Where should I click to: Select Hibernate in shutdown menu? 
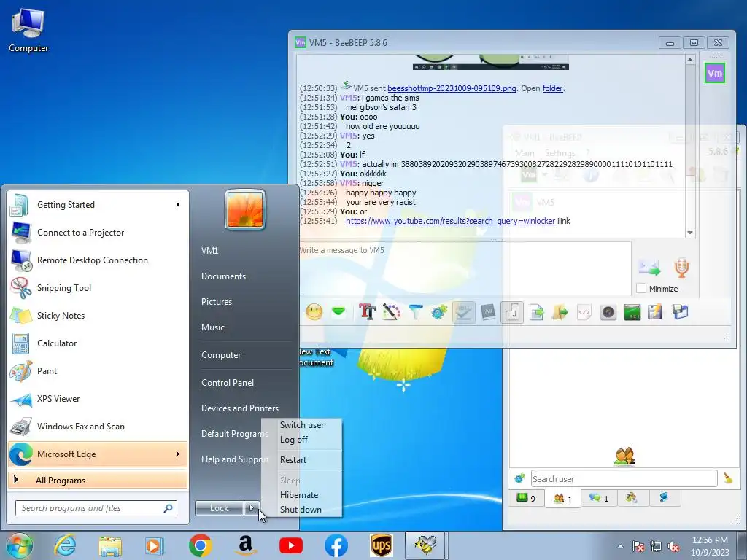298,495
